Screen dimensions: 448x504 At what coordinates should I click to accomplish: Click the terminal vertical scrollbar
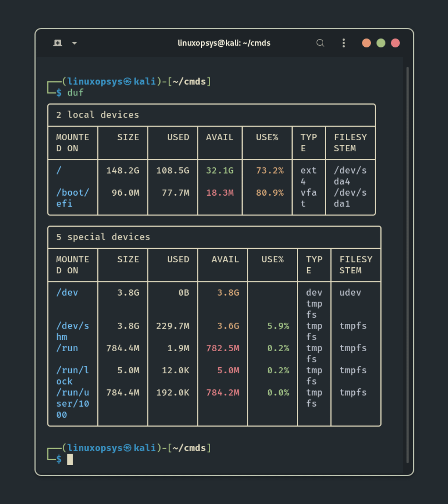[407, 261]
